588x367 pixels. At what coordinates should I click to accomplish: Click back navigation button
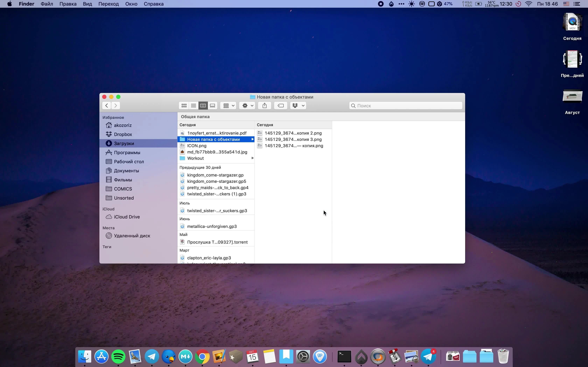coord(106,105)
